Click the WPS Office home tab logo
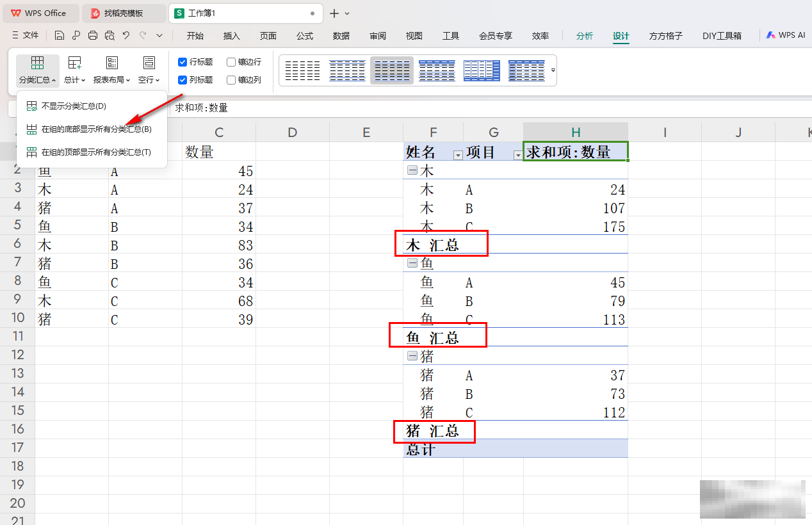Screen dimensions: 812x525 click(x=15, y=13)
